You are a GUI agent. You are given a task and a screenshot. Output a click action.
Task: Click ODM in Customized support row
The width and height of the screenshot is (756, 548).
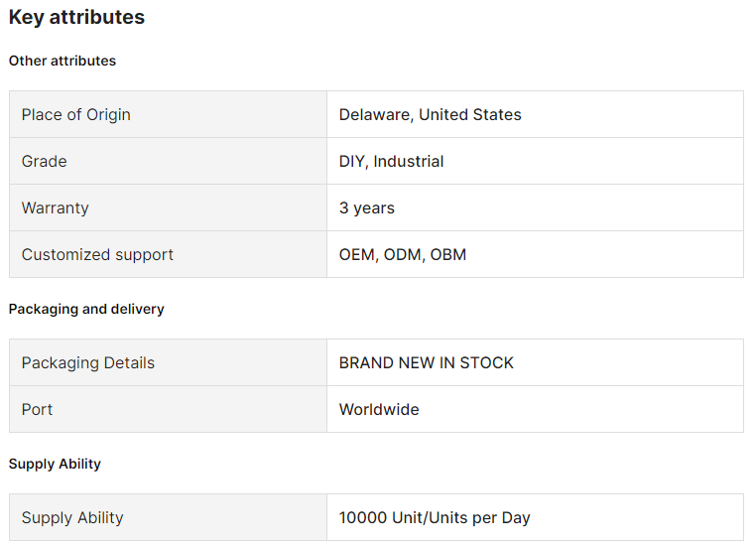tap(402, 254)
